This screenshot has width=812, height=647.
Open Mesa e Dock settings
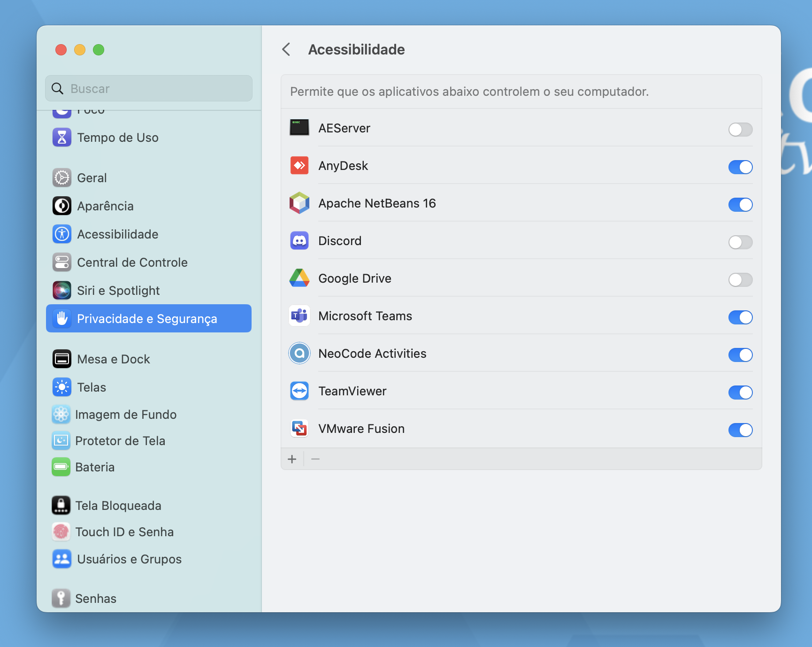[149, 359]
